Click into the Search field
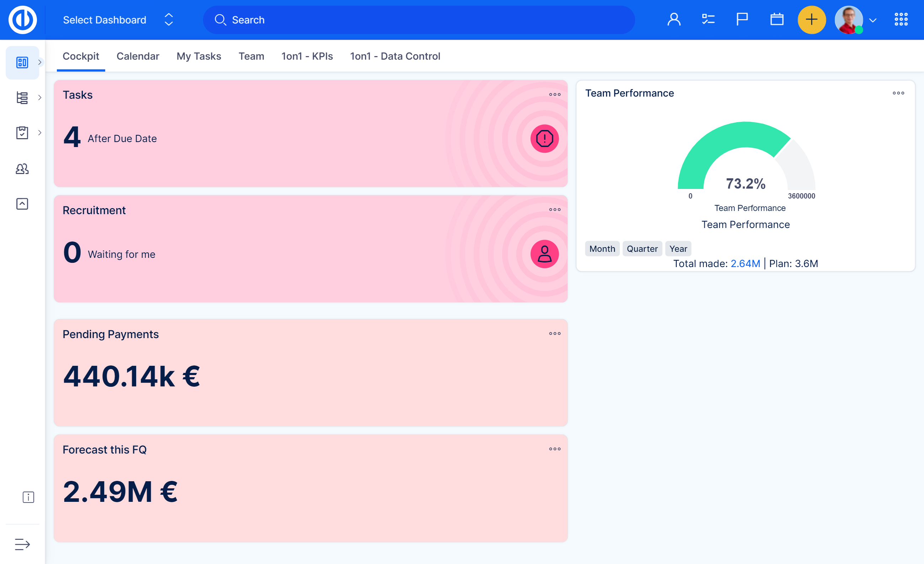The image size is (924, 564). pos(418,20)
